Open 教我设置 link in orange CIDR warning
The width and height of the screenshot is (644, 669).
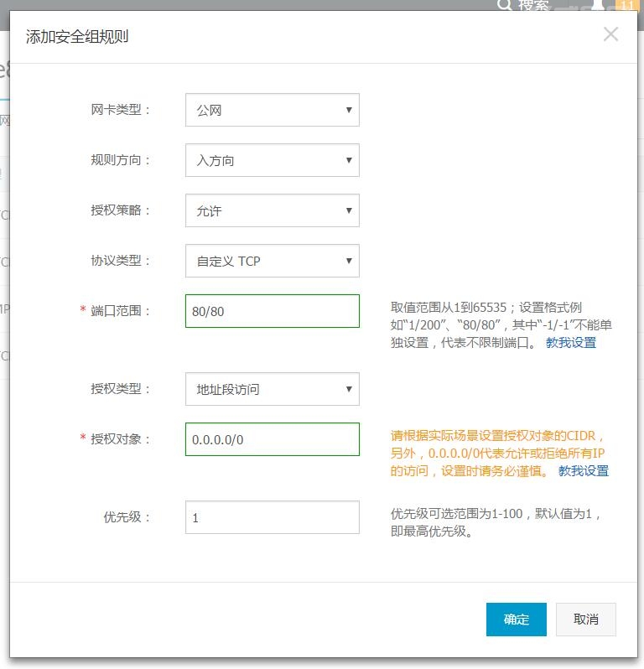click(584, 471)
